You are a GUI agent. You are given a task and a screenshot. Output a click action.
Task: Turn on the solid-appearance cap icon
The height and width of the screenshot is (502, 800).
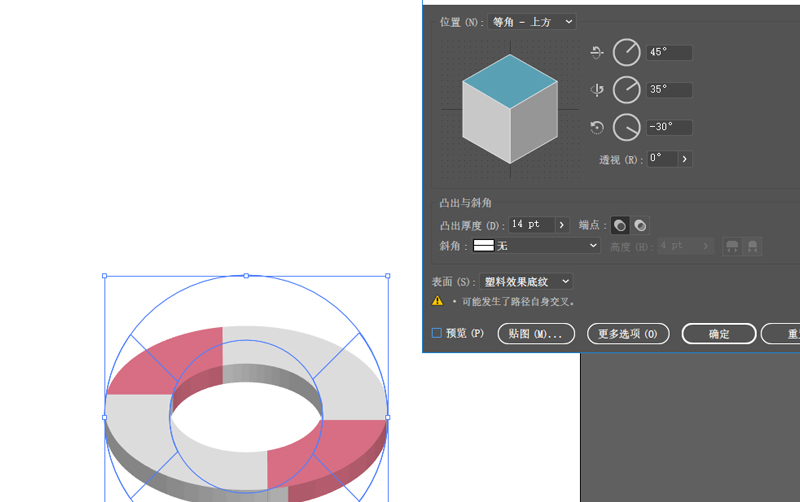(x=620, y=225)
